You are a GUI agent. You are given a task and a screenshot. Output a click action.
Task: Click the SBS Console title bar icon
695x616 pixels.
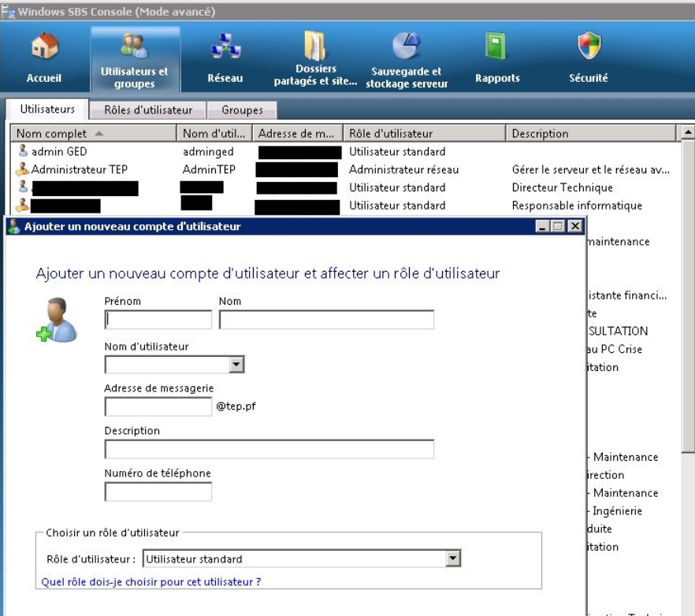click(x=8, y=12)
